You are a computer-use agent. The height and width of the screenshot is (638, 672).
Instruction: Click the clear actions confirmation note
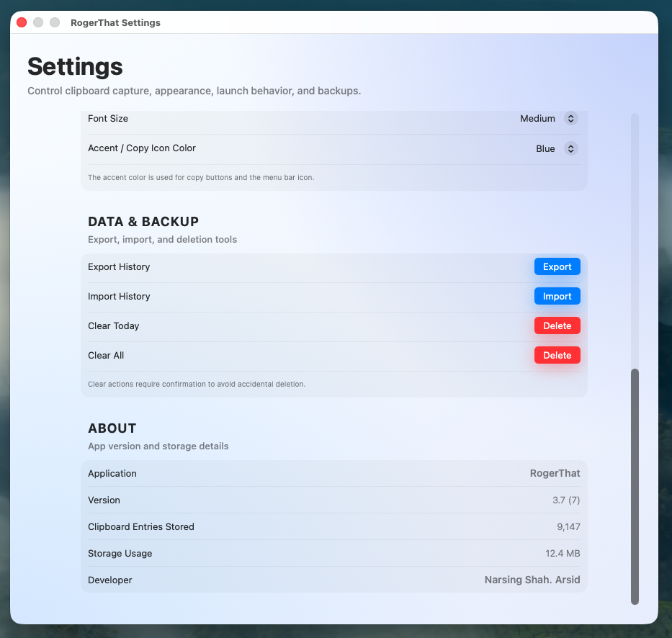(x=197, y=385)
